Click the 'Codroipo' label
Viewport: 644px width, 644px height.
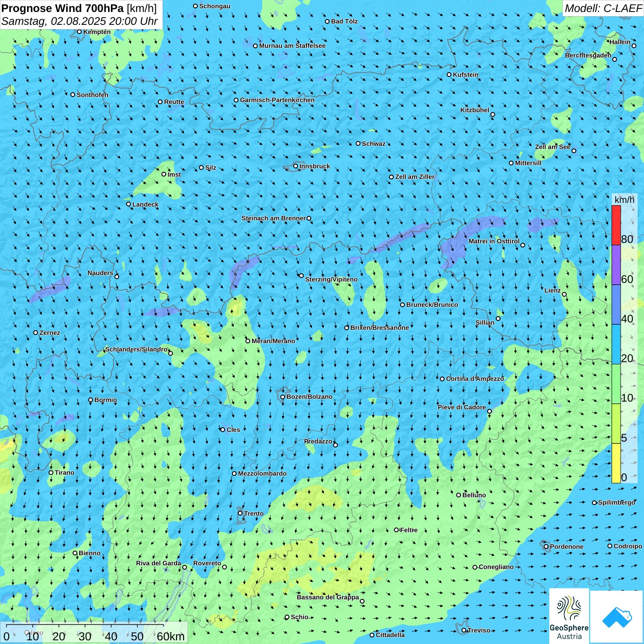click(x=628, y=546)
